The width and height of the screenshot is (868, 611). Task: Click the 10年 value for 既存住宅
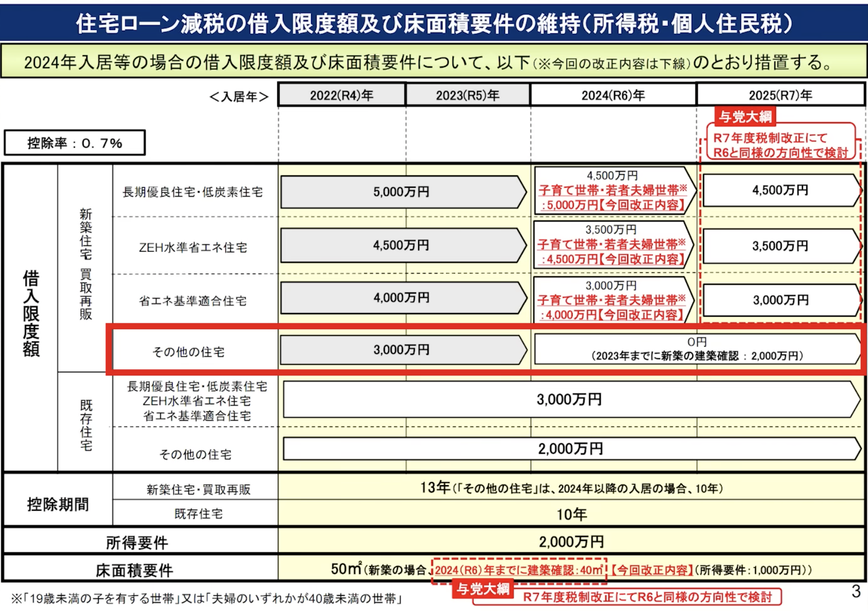click(572, 515)
